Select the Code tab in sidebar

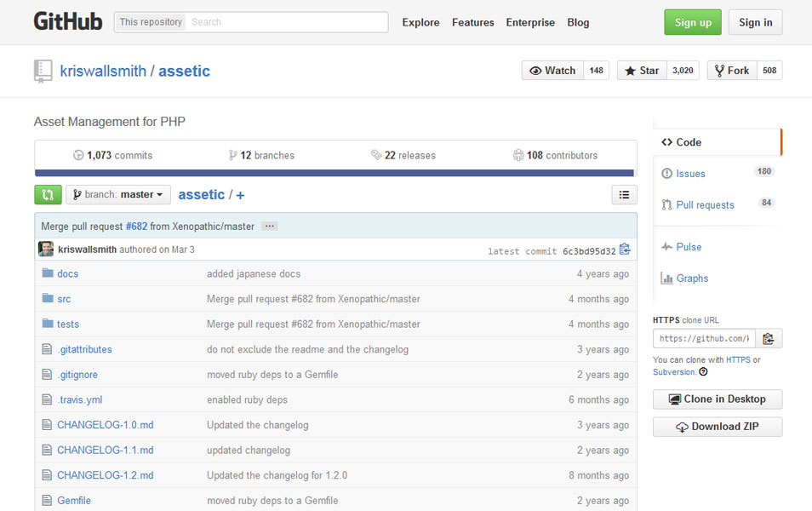(x=718, y=142)
